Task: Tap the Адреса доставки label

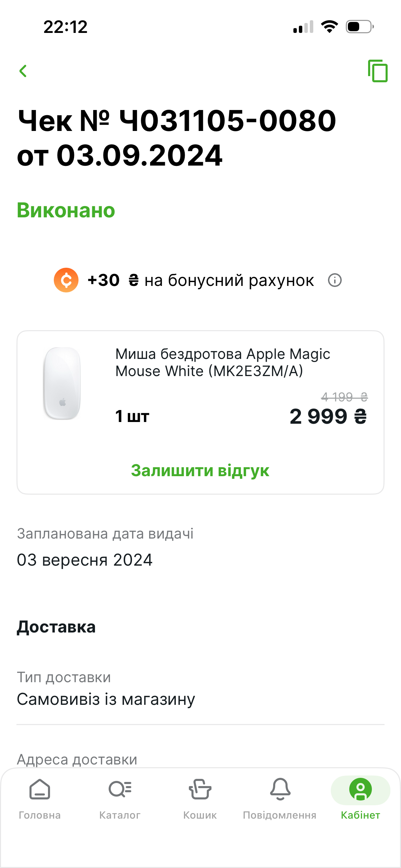Action: click(77, 759)
